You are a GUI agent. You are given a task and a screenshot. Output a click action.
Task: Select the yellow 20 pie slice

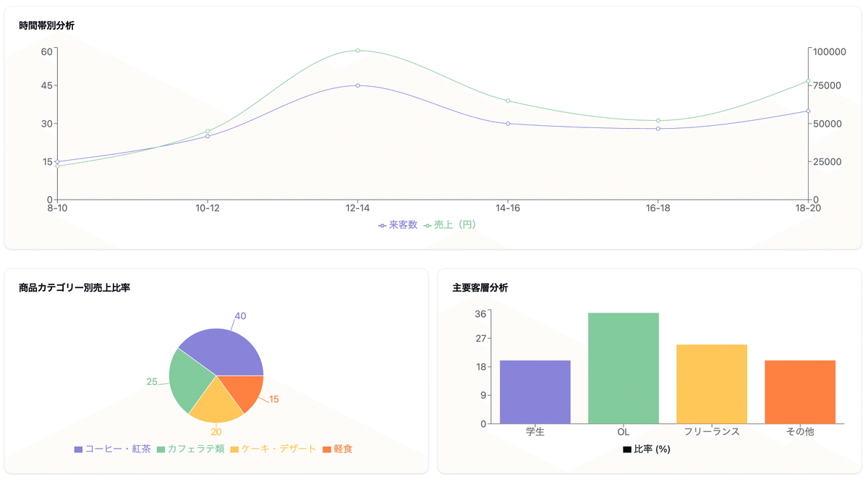(216, 404)
